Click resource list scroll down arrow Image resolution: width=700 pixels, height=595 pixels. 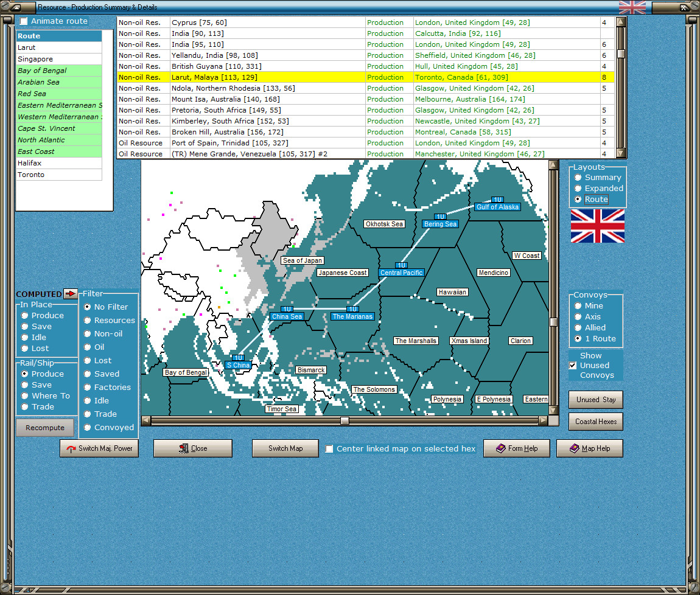tap(620, 153)
